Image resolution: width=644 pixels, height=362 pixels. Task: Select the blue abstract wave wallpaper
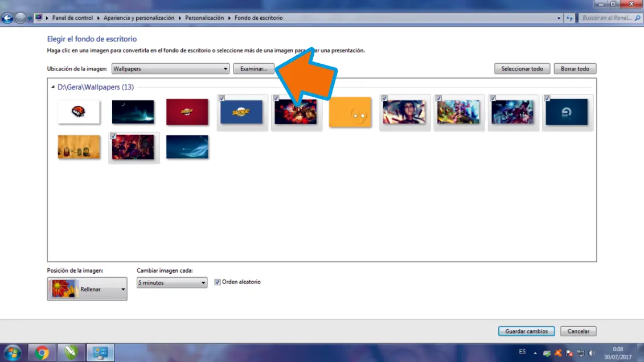(187, 147)
